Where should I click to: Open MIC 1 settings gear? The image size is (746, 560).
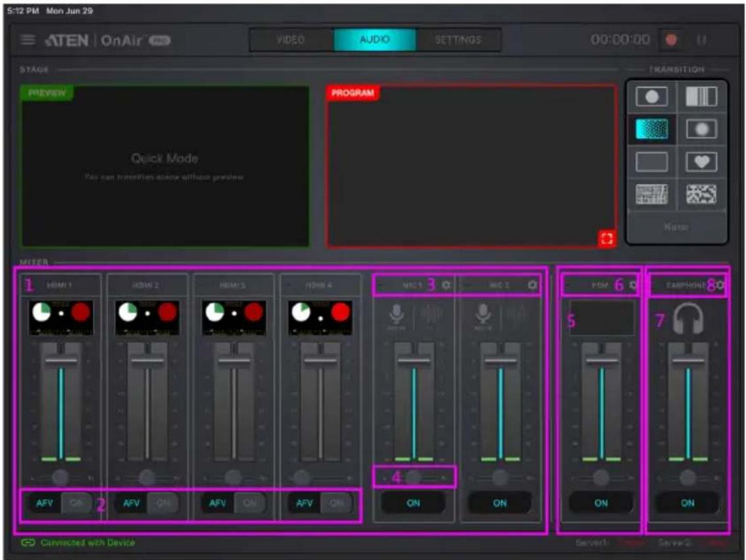[x=446, y=285]
